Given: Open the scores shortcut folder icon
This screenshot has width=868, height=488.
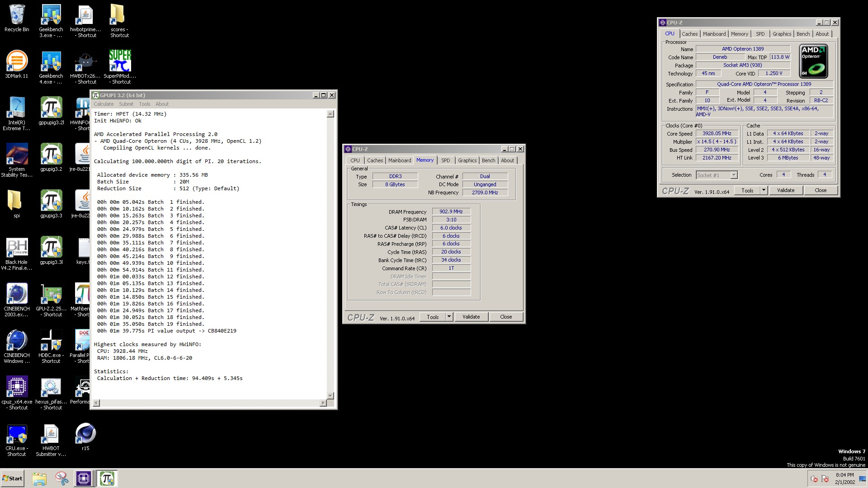Looking at the screenshot, I should click(120, 21).
